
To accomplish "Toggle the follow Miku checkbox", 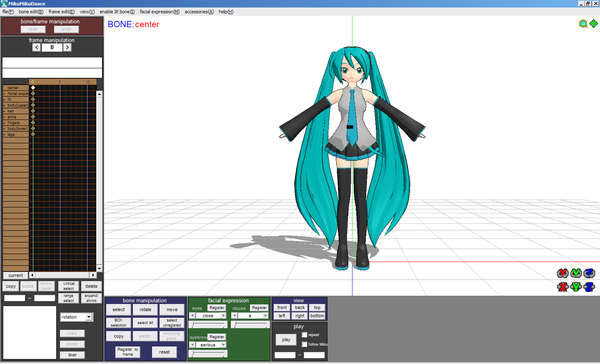I will 304,344.
